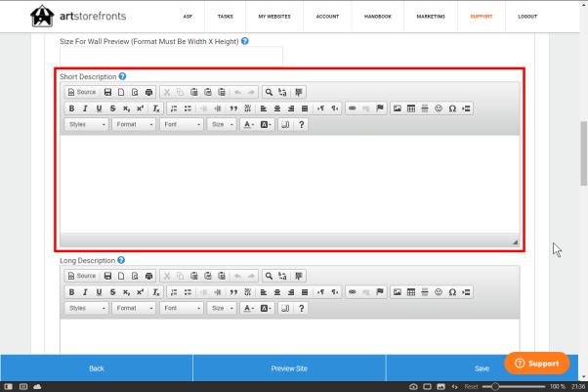The width and height of the screenshot is (588, 392).
Task: Toggle Bold in Short Description editor
Action: (x=71, y=109)
